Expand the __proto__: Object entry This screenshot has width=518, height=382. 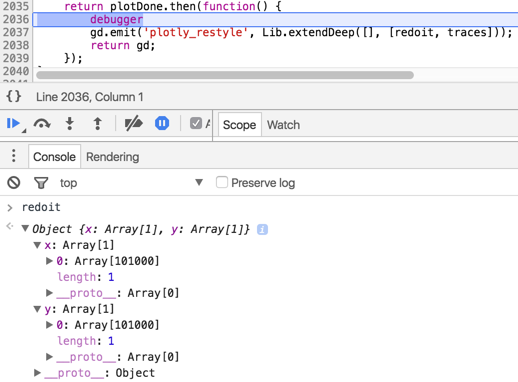[x=37, y=373]
